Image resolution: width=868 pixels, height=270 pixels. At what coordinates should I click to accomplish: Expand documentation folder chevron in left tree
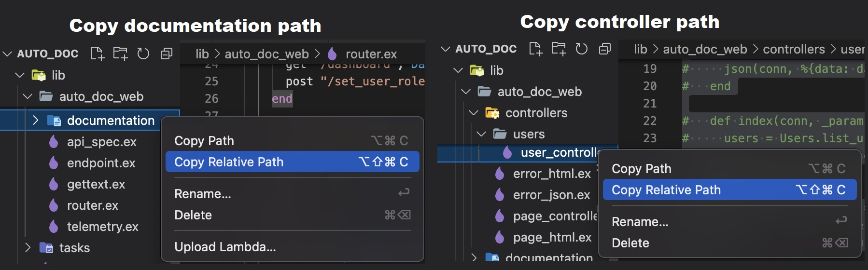(35, 121)
